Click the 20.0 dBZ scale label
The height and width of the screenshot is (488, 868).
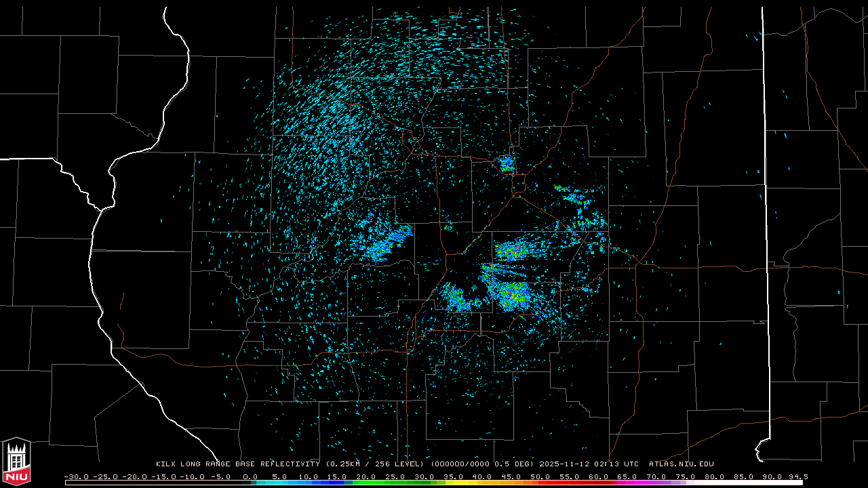click(x=367, y=476)
